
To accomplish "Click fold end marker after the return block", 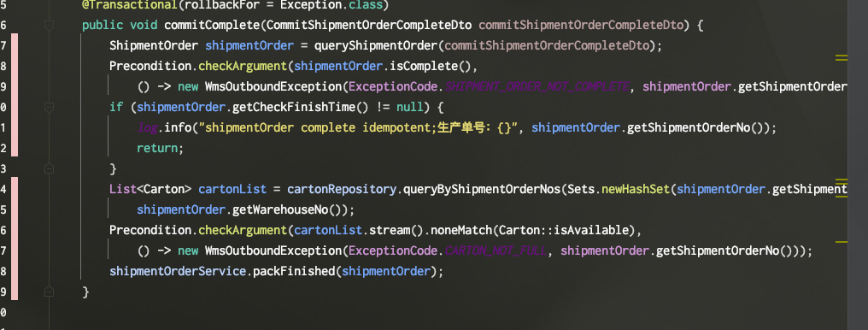I will coord(49,168).
